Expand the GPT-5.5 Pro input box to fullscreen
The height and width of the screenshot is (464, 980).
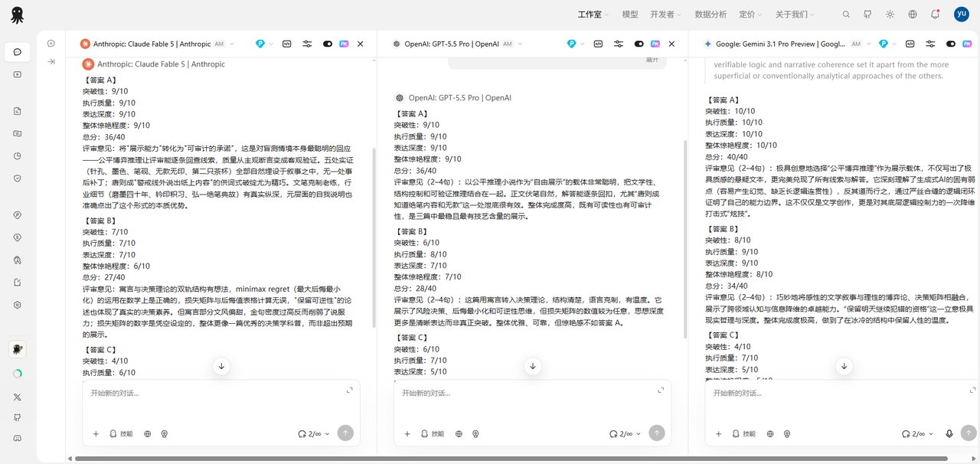[x=661, y=390]
